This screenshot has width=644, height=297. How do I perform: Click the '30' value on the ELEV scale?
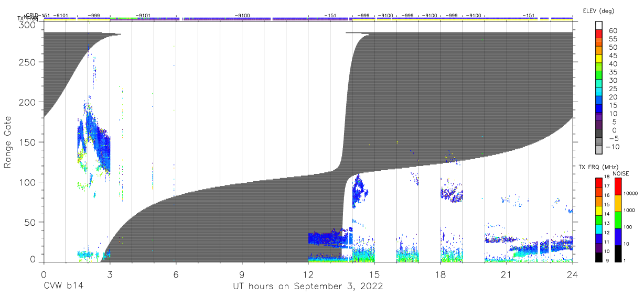pos(613,80)
